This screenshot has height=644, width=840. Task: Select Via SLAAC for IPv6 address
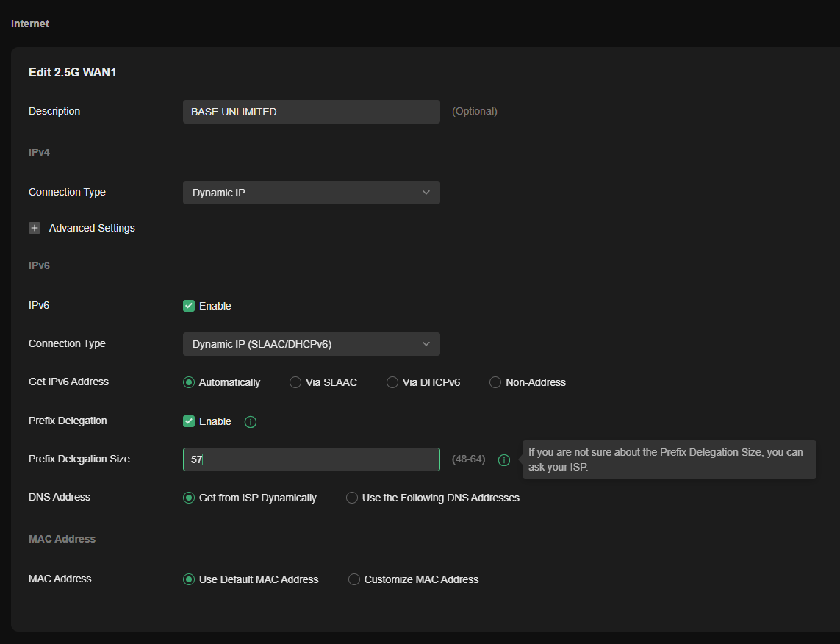click(x=295, y=382)
